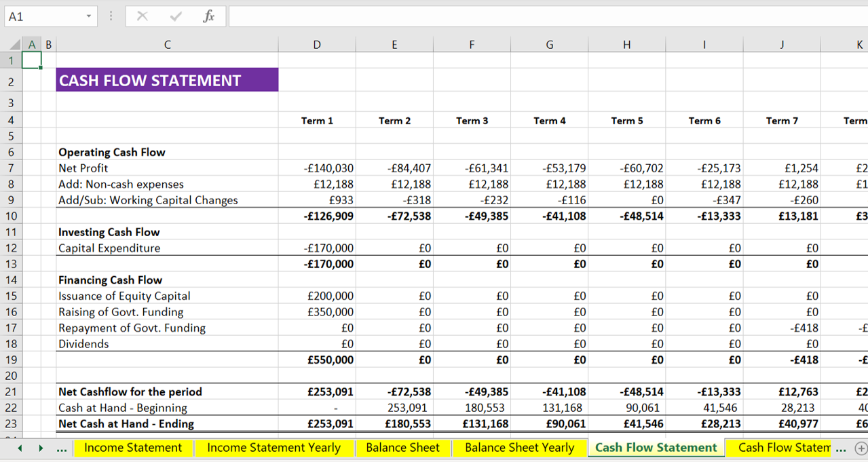Switch to Income Statement Yearly tab
This screenshot has height=462, width=868.
[273, 448]
